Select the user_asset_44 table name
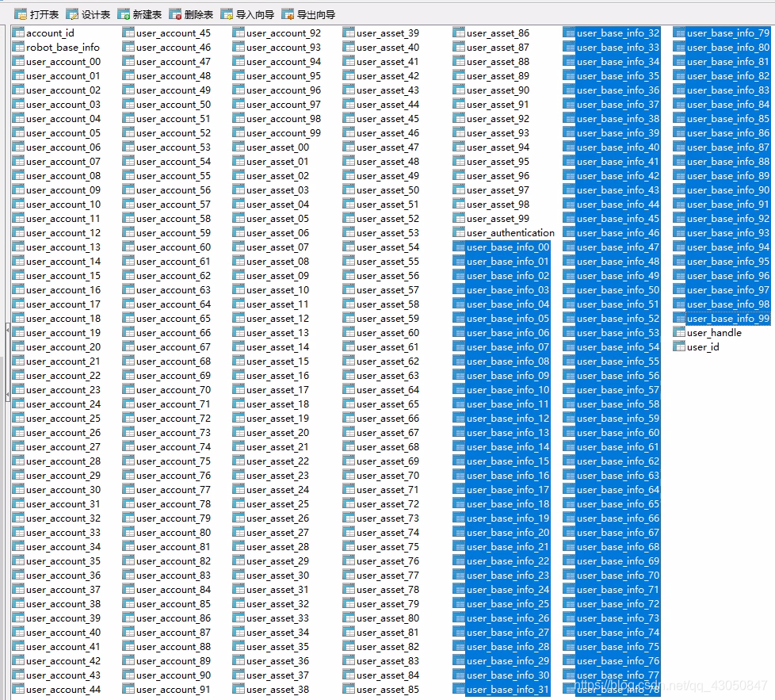This screenshot has width=775, height=700. (388, 105)
